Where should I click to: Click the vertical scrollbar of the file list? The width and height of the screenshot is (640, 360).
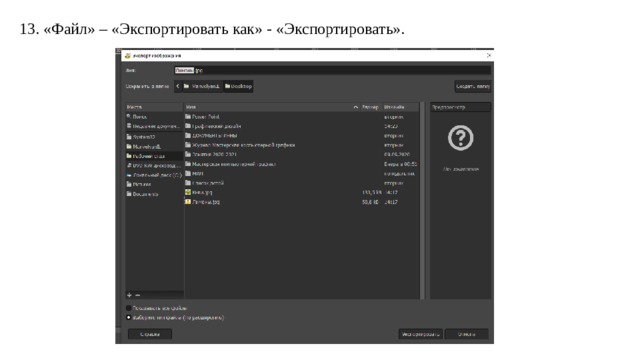coord(422,200)
